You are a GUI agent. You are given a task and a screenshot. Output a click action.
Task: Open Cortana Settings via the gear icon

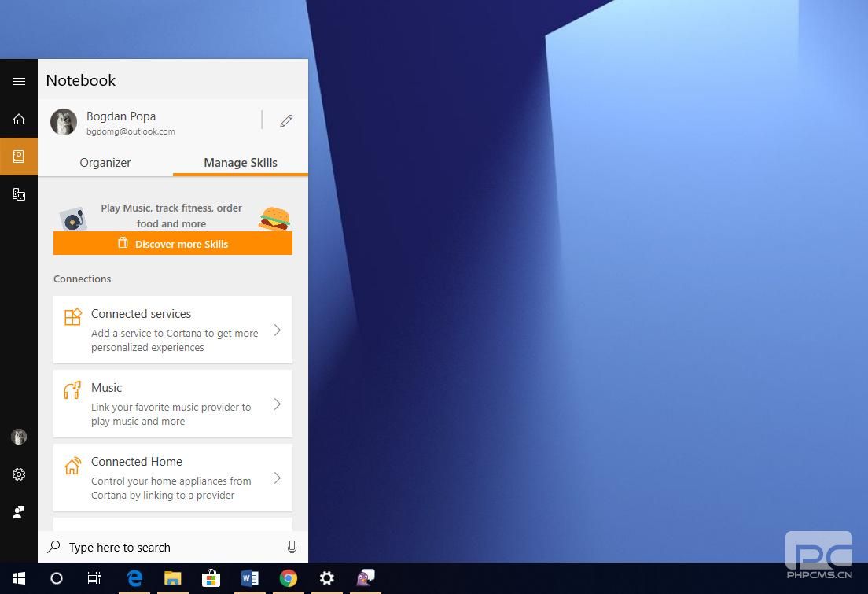click(19, 474)
